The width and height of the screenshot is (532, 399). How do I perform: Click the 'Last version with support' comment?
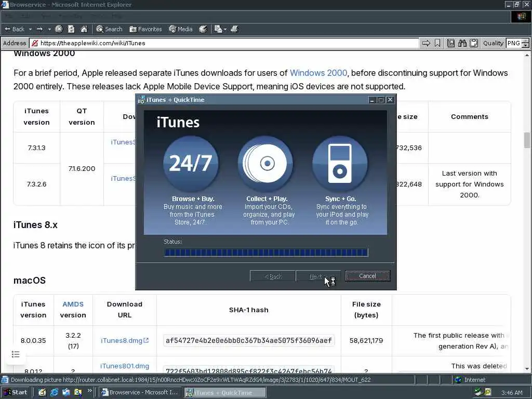pos(470,184)
